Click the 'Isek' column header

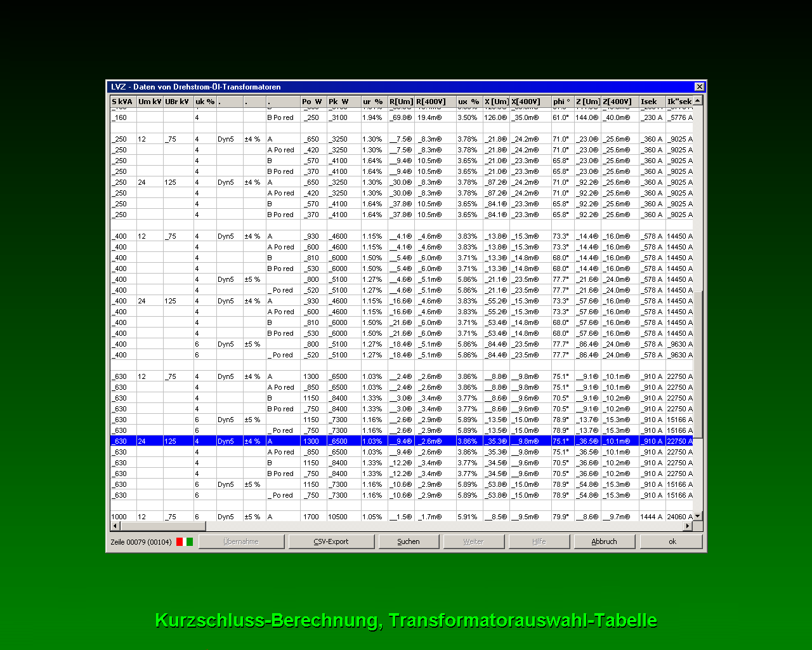point(652,102)
